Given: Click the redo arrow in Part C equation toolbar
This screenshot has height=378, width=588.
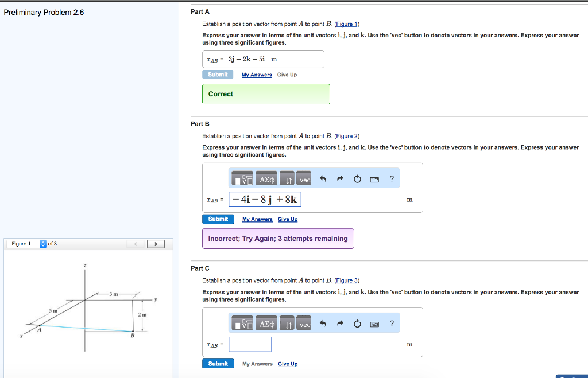Looking at the screenshot, I should (x=340, y=324).
